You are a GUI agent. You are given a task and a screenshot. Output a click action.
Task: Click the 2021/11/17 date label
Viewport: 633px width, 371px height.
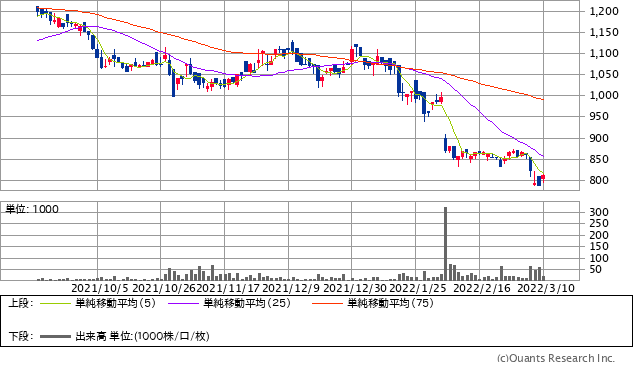coord(228,288)
